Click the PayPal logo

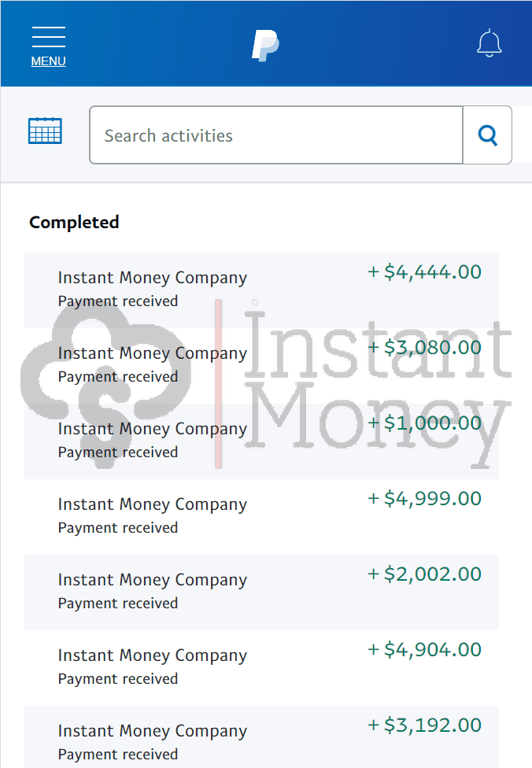(265, 46)
